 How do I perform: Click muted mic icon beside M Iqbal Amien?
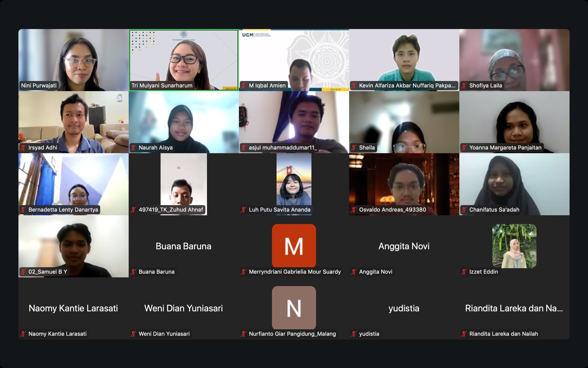(244, 85)
